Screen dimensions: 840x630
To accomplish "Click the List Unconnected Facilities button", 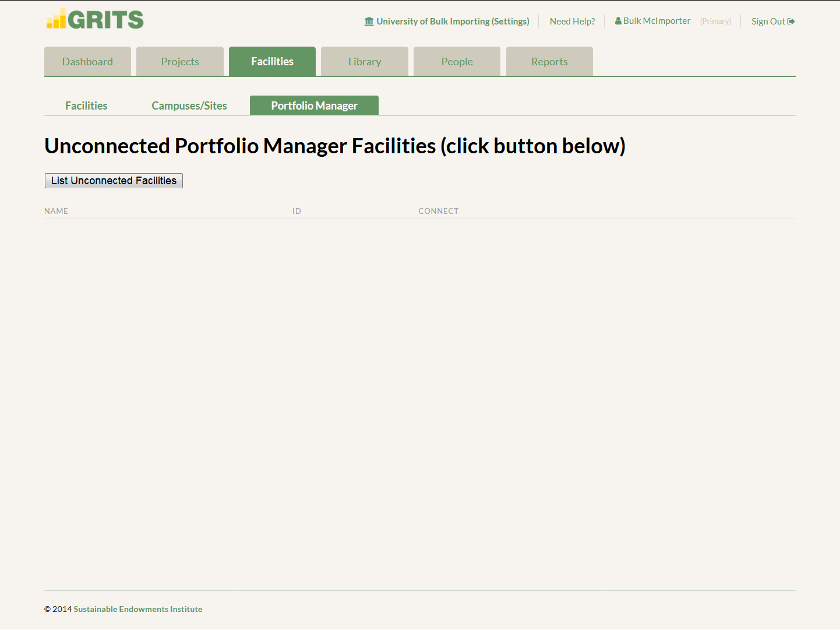I will tap(114, 181).
